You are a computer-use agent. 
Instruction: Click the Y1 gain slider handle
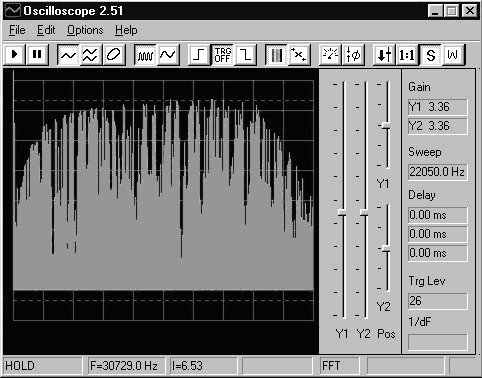[x=342, y=213]
